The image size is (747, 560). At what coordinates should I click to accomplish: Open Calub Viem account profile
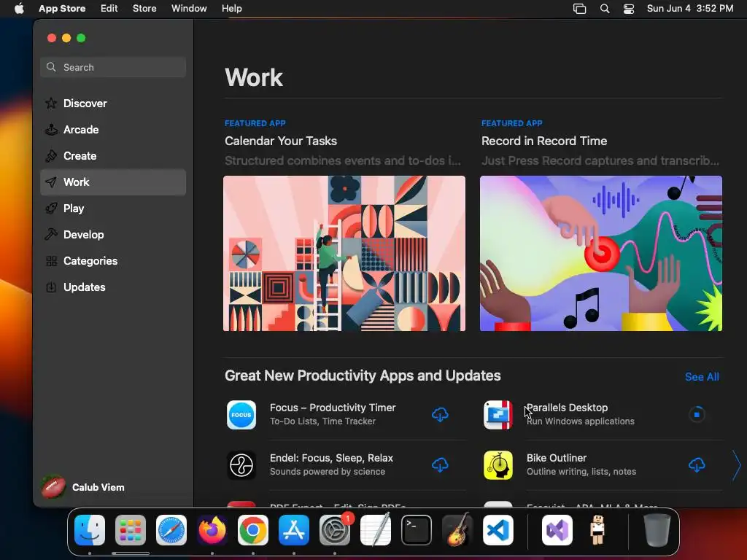pos(83,487)
